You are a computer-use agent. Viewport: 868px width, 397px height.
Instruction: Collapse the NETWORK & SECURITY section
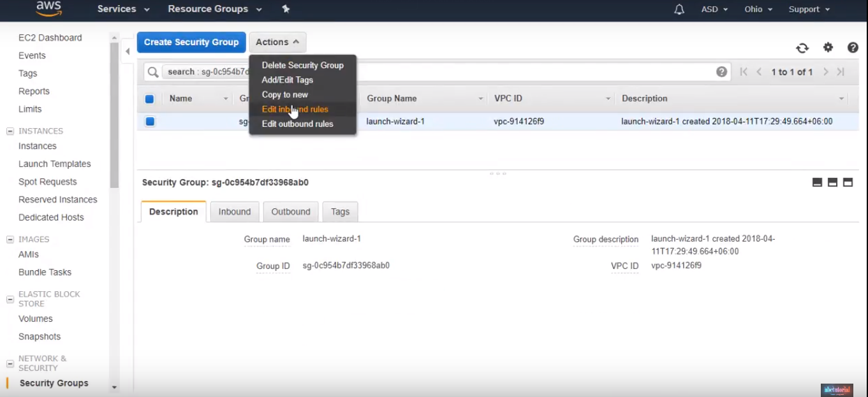[x=10, y=363]
